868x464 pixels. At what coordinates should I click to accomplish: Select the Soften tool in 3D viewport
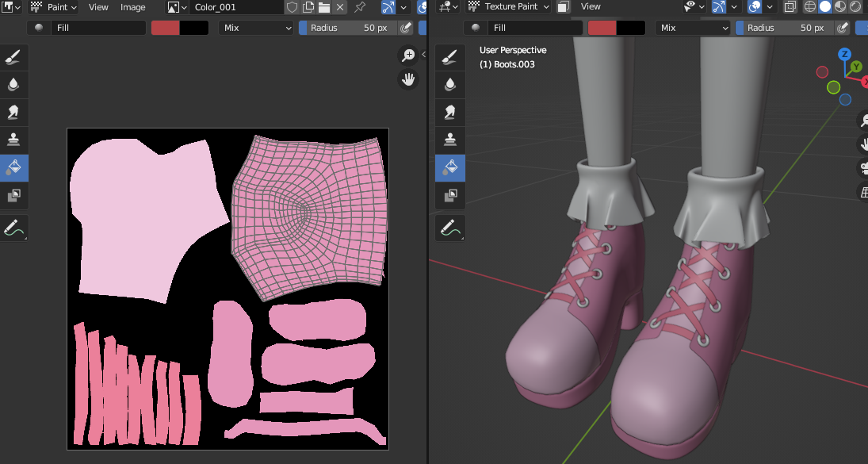click(450, 84)
